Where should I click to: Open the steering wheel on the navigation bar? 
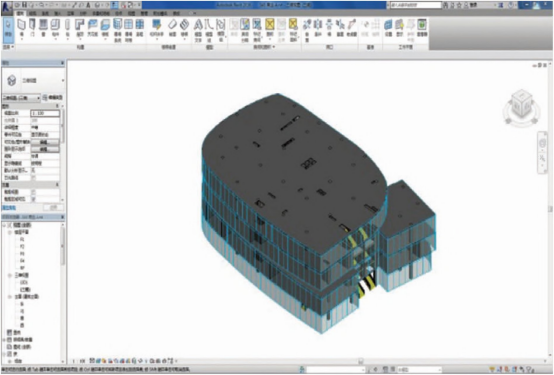542,143
